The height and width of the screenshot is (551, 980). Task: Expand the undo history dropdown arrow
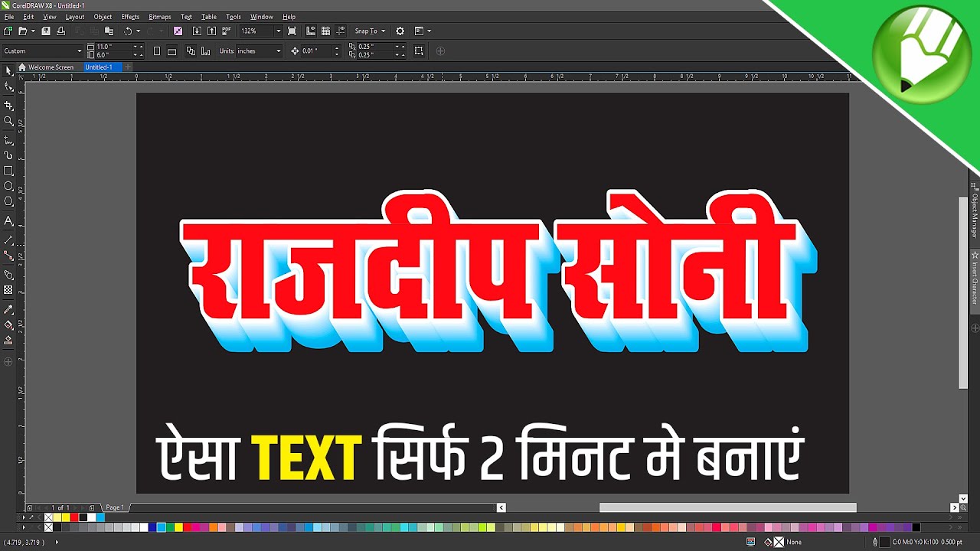click(138, 31)
